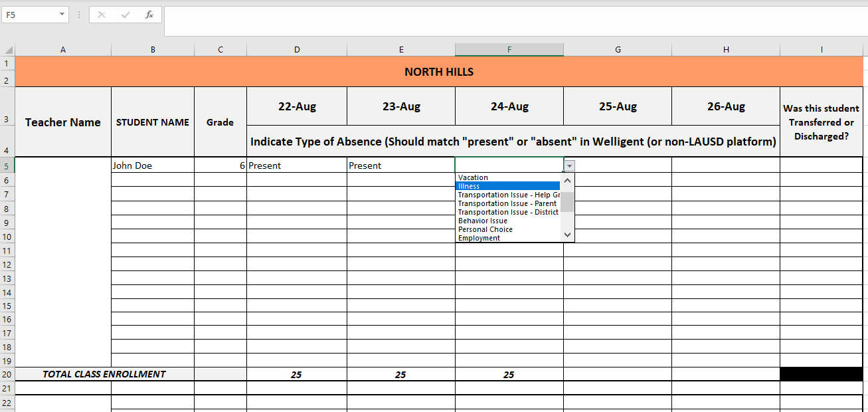
Task: Click the list scrollbar down arrow
Action: point(567,235)
